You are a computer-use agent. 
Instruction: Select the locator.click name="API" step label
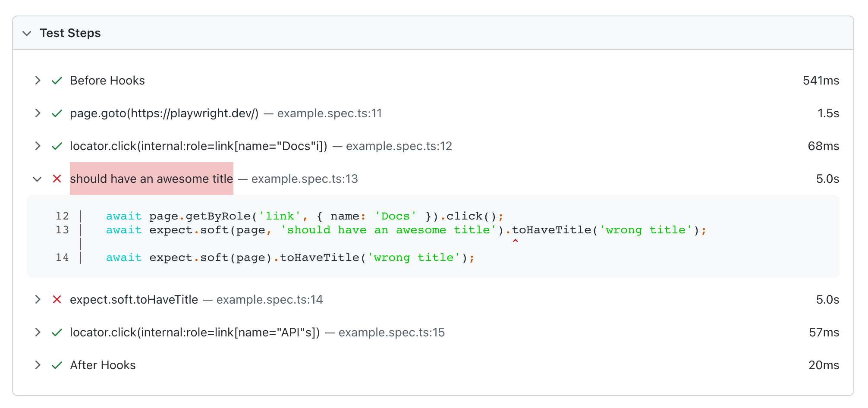pos(195,333)
